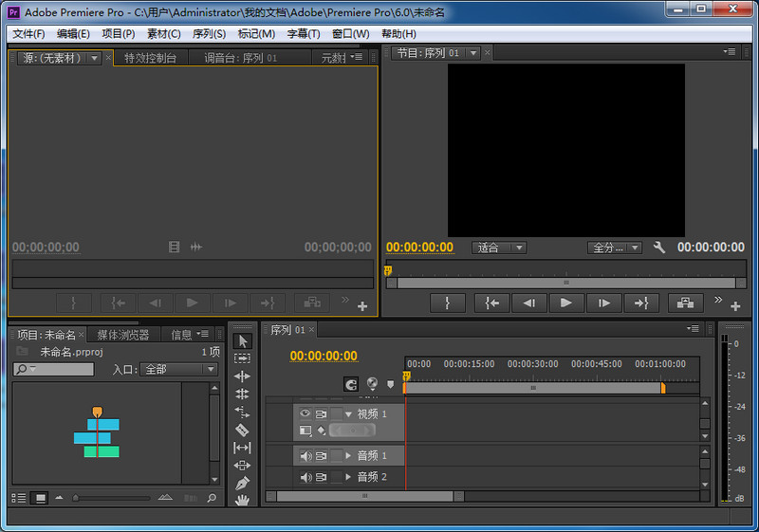This screenshot has width=759, height=532.
Task: Open button editor plus in program monitor
Action: coord(735,306)
